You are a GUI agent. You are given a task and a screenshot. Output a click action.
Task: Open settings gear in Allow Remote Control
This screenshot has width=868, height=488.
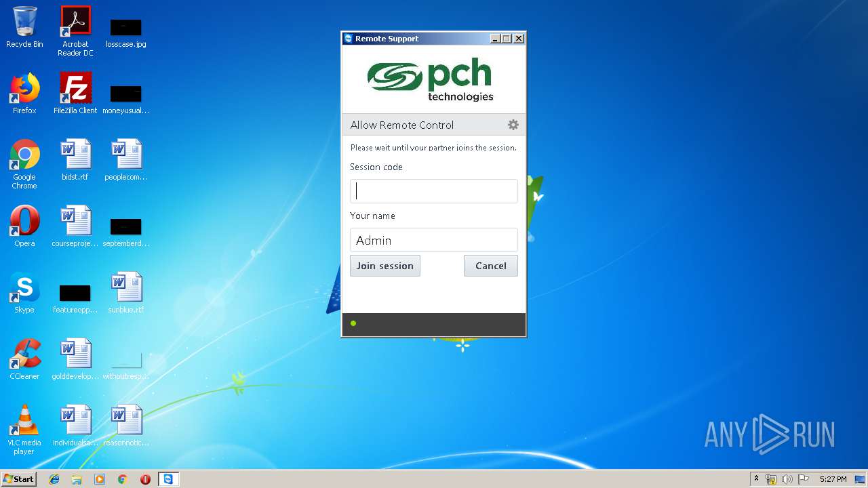point(513,125)
